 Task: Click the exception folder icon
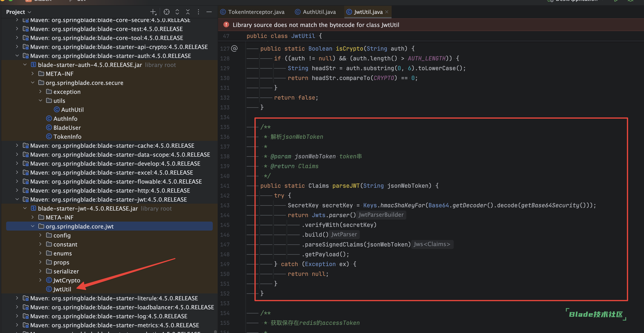(49, 92)
